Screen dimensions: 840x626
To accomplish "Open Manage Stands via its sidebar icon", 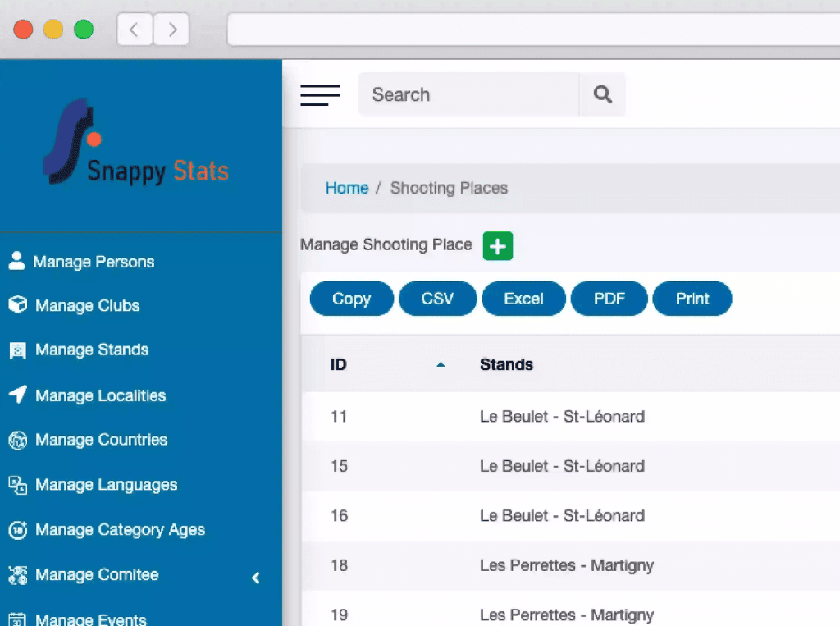I will click(x=17, y=350).
